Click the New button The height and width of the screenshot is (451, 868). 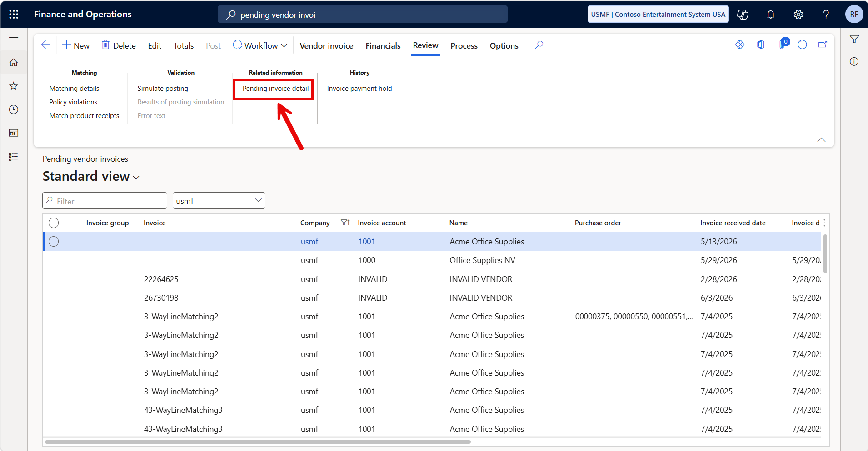pyautogui.click(x=76, y=45)
